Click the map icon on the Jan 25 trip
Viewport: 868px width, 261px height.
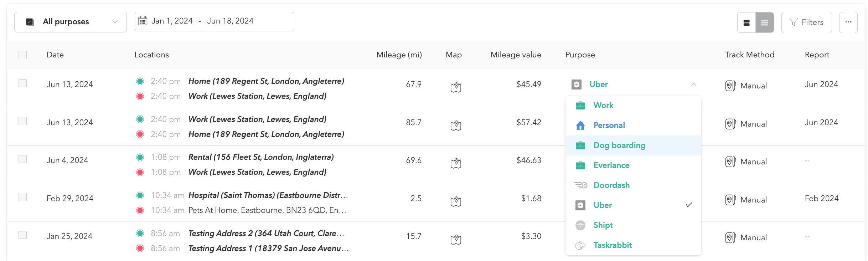[456, 240]
